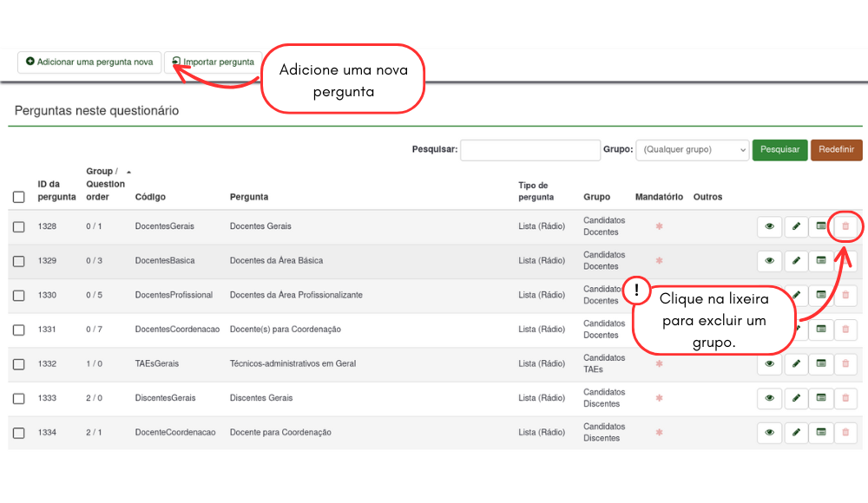Open the Grupo filter dropdown
This screenshot has height=503, width=868.
click(x=693, y=149)
